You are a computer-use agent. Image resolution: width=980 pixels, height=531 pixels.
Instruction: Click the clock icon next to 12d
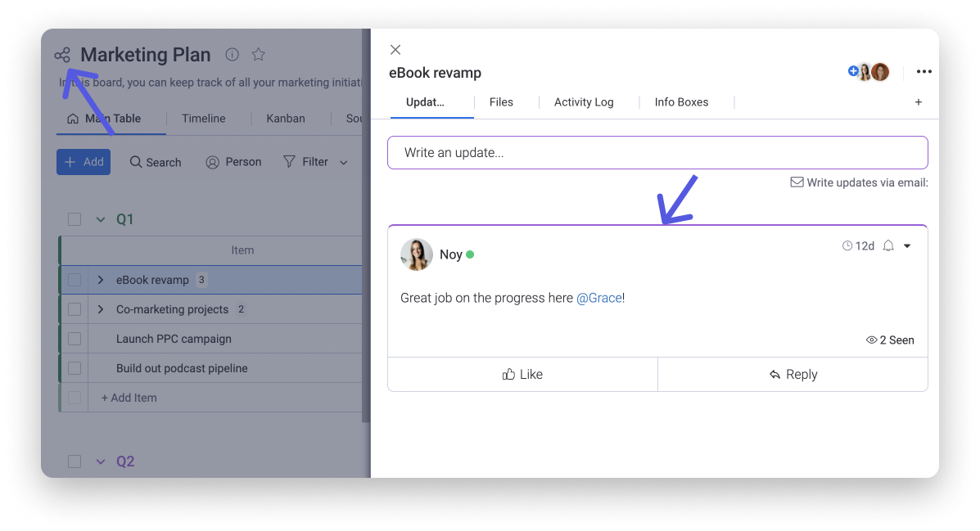click(x=847, y=245)
